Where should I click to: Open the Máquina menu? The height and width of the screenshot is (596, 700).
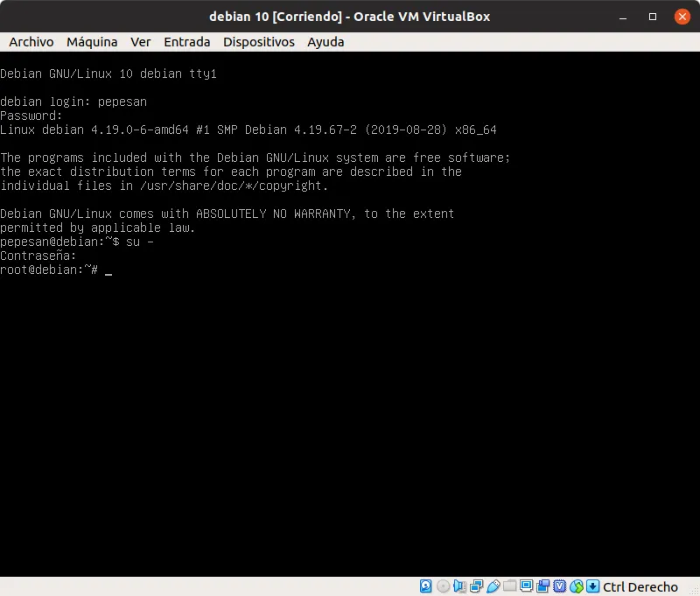(92, 42)
